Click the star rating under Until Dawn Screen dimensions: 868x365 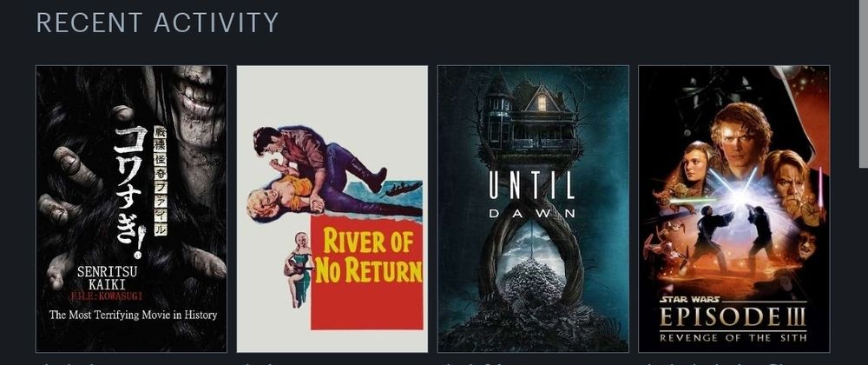pos(470,362)
